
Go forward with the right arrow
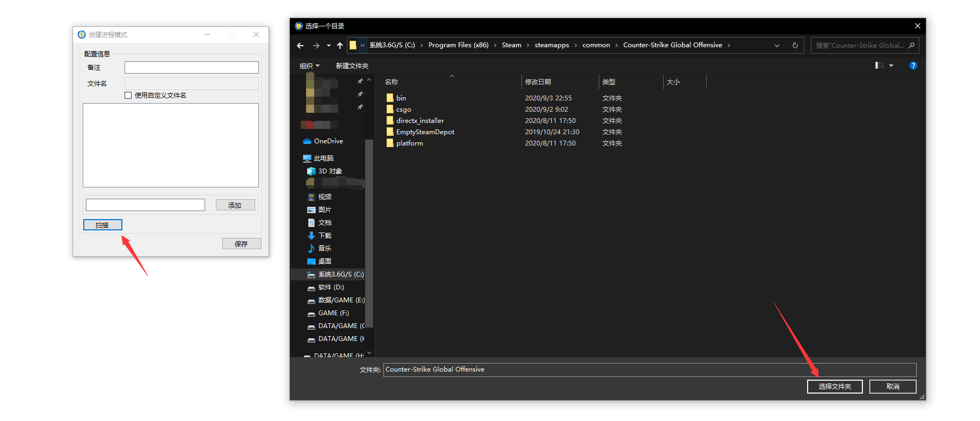[316, 46]
